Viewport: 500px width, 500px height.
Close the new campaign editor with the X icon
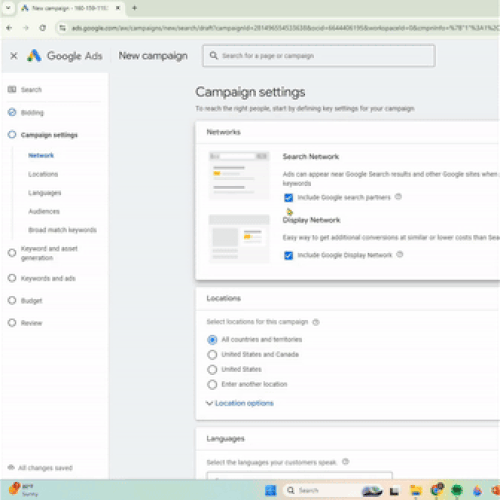tap(14, 56)
